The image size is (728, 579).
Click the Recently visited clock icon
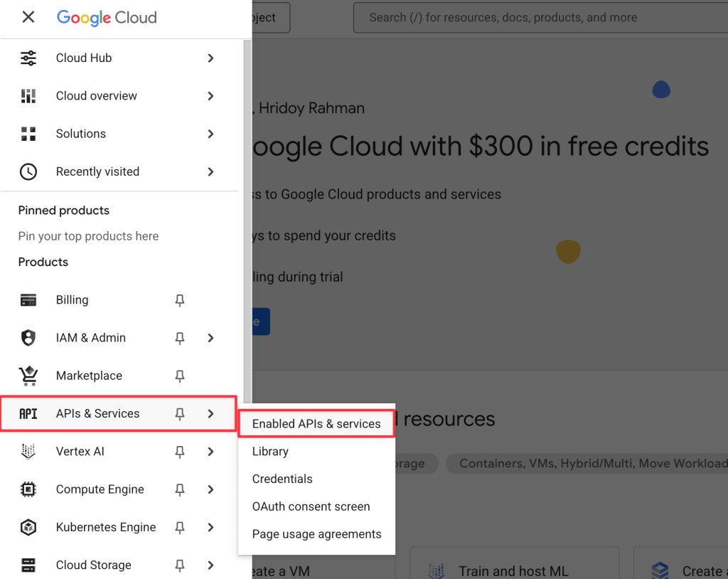pos(28,171)
